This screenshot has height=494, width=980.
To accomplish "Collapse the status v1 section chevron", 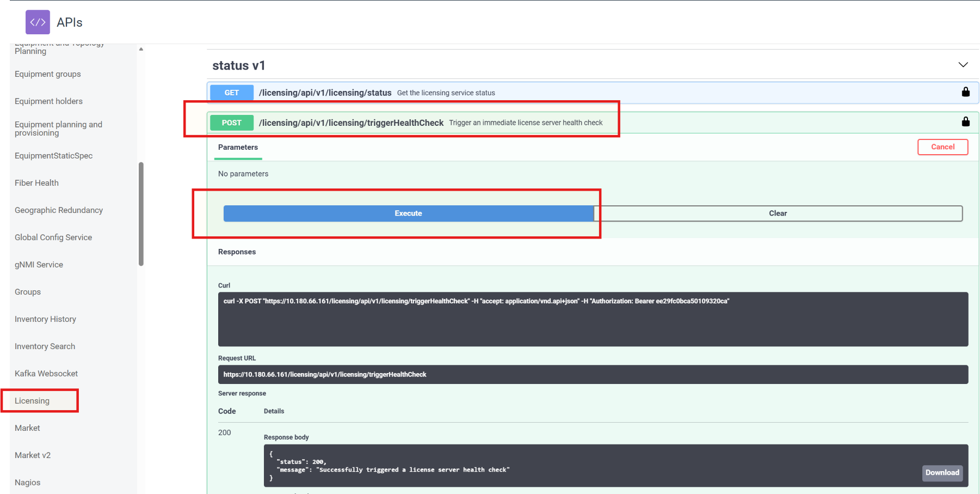I will 963,65.
